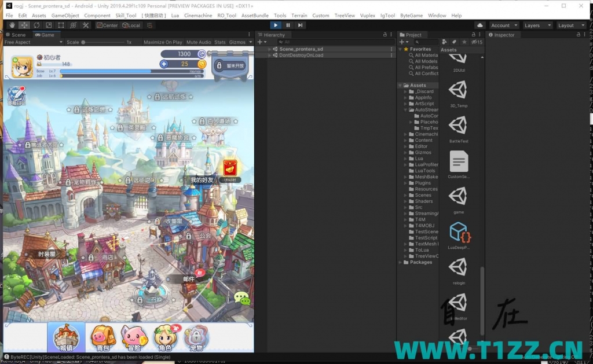Select the Hand tool in Unity toolbar

point(12,25)
